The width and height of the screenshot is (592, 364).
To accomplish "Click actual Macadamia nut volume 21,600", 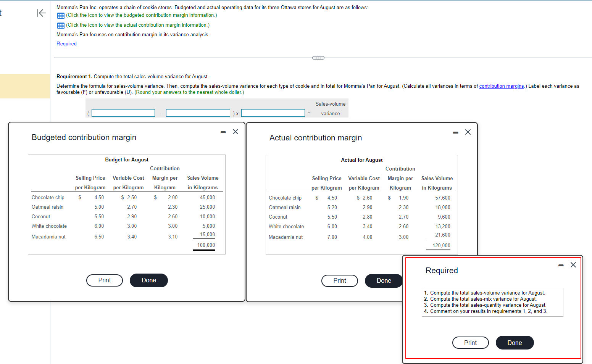I will [x=443, y=235].
